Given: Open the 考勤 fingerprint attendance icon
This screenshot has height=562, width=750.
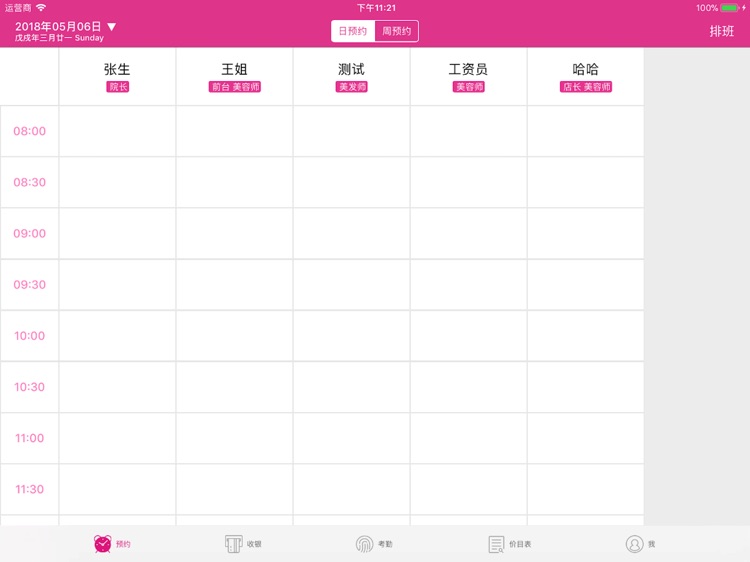Looking at the screenshot, I should click(364, 544).
